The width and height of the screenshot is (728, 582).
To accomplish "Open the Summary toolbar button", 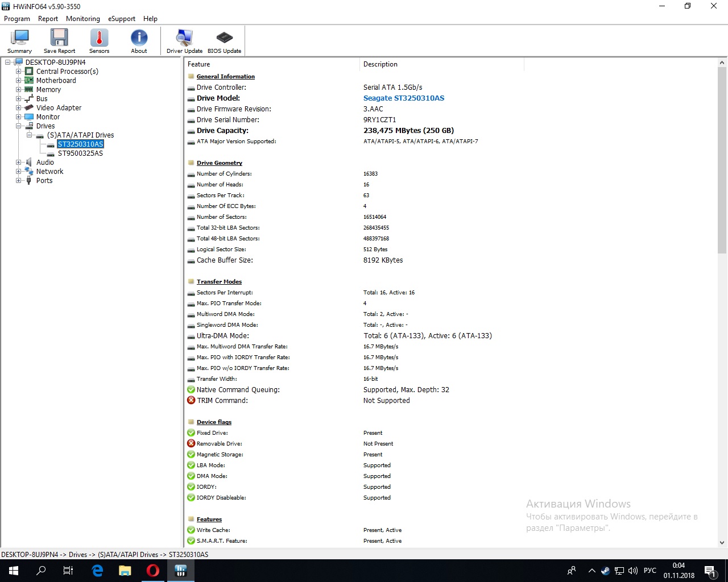I will coord(19,41).
